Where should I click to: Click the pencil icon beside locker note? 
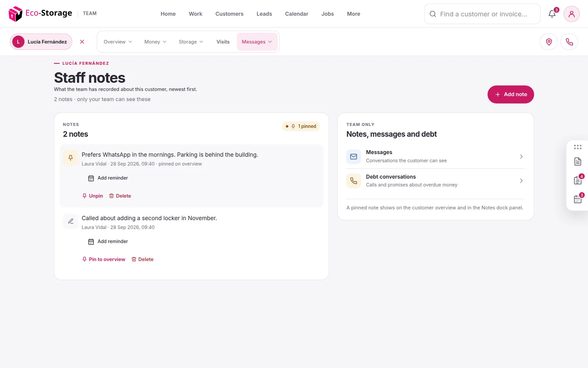(x=71, y=221)
